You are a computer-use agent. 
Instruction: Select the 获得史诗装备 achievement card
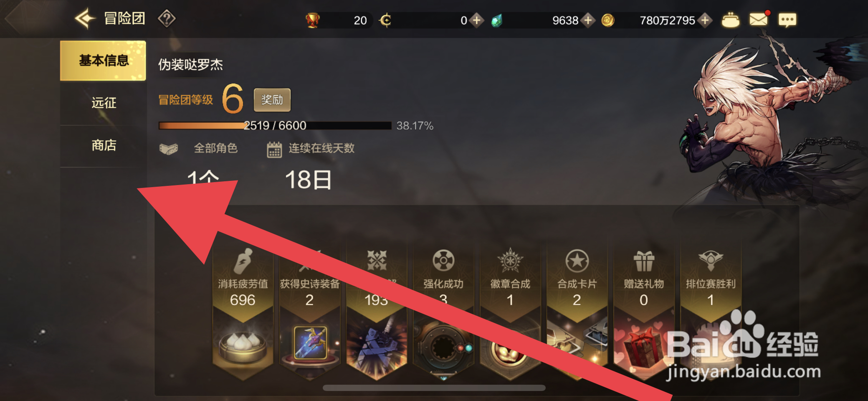click(x=309, y=311)
